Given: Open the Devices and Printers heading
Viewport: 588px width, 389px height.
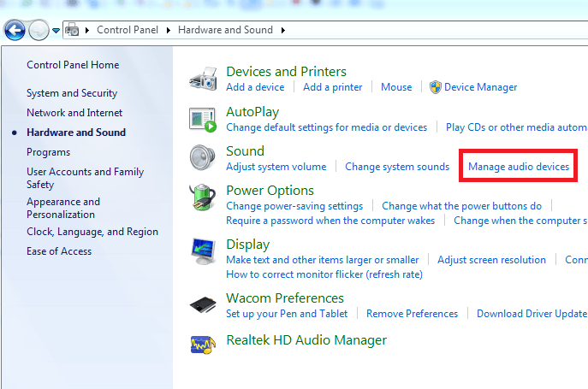Looking at the screenshot, I should (x=286, y=71).
